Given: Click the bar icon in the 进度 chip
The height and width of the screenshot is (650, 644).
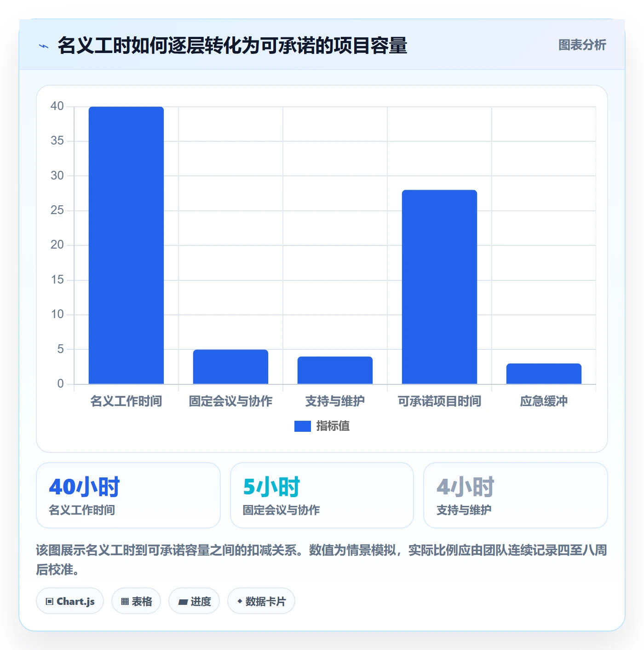Looking at the screenshot, I should tap(183, 602).
